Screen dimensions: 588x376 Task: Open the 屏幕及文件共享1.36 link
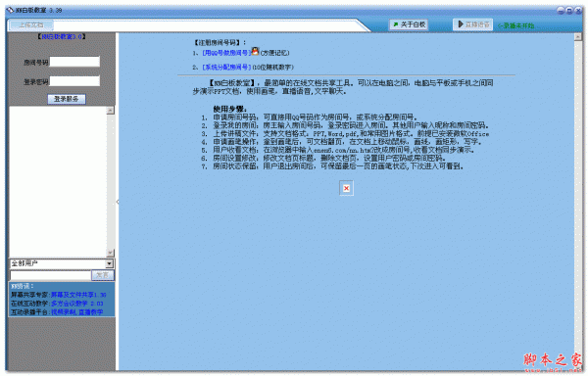click(x=78, y=295)
